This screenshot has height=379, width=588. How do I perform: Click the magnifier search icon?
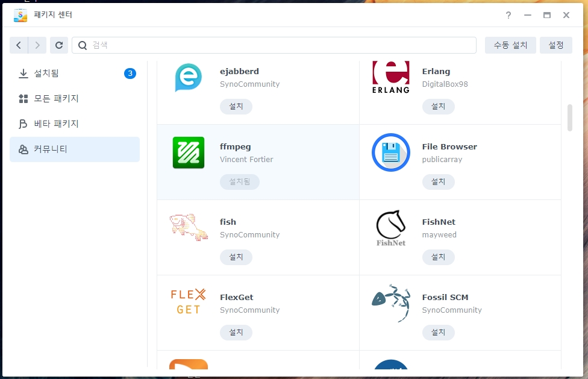83,45
